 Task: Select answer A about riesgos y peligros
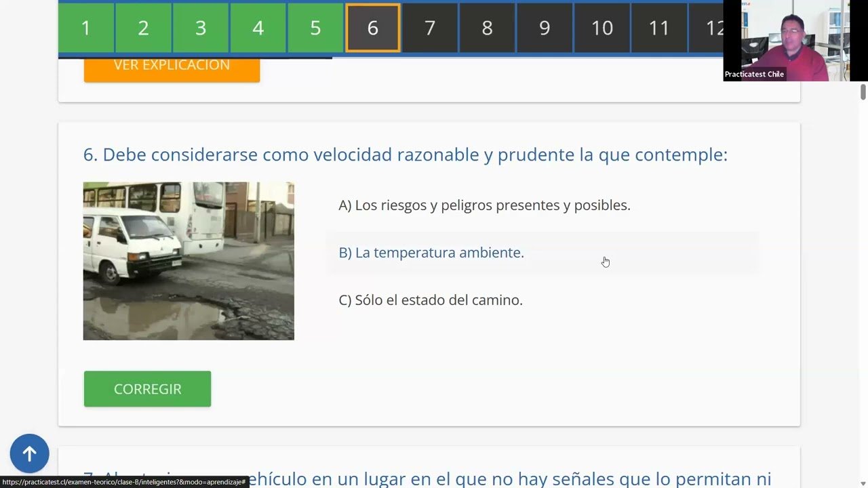(484, 205)
